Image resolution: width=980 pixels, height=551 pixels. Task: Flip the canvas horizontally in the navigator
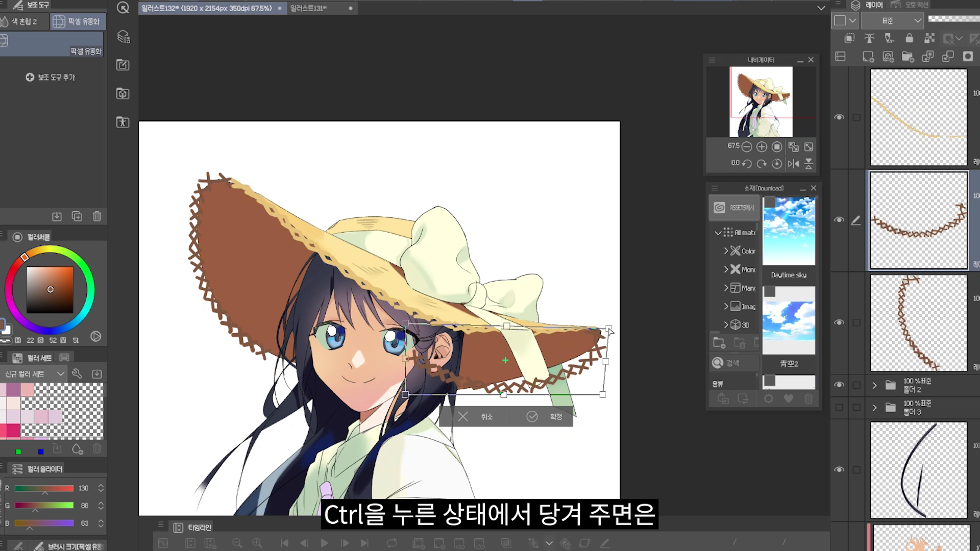[793, 164]
